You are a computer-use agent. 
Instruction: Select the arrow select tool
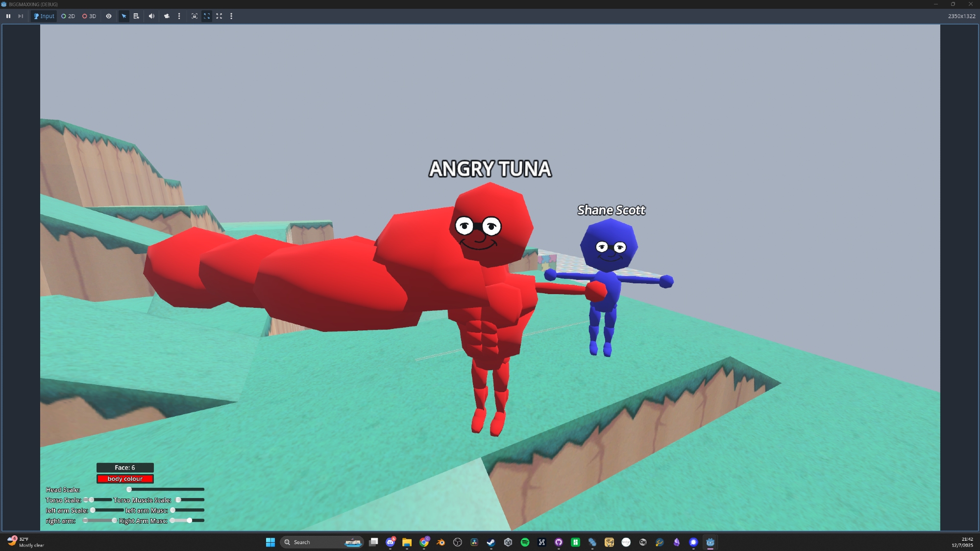coord(124,16)
